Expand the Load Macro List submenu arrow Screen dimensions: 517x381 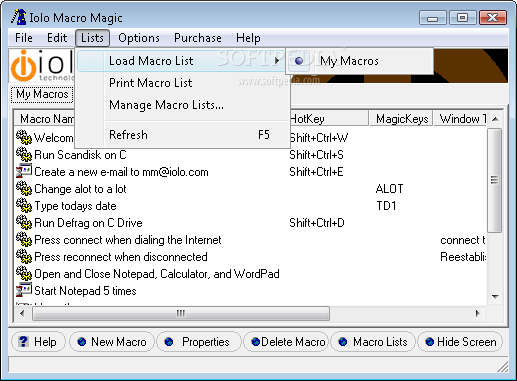pos(277,61)
